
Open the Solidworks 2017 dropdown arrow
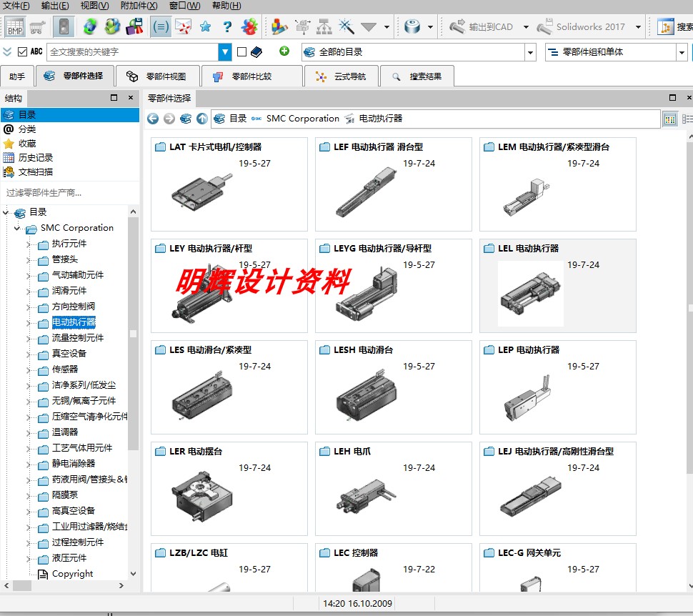pyautogui.click(x=638, y=27)
